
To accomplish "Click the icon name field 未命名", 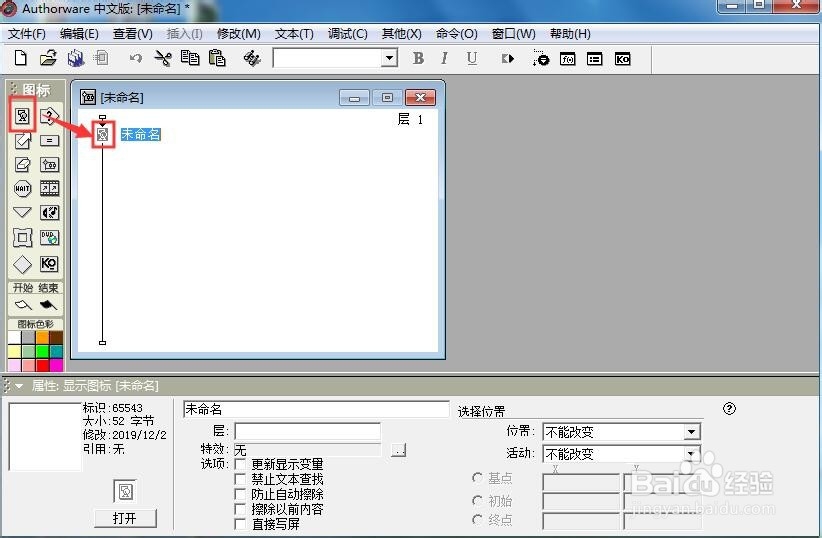I will 316,409.
